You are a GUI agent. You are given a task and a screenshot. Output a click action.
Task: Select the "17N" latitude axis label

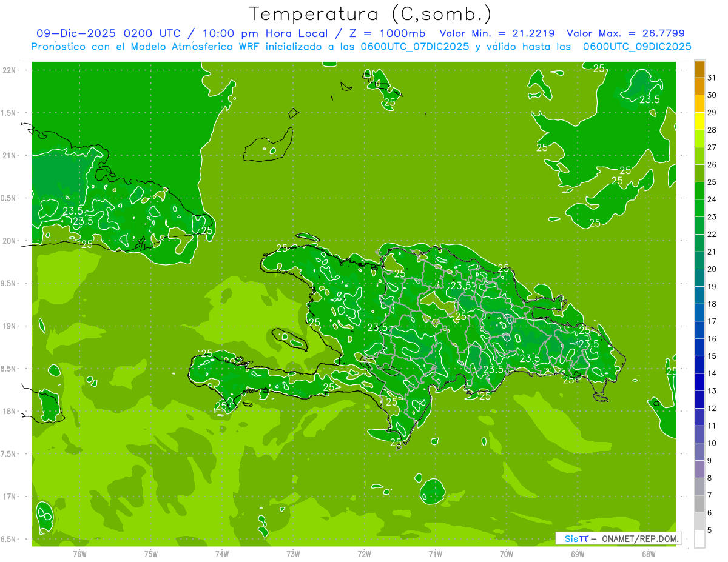tap(10, 497)
